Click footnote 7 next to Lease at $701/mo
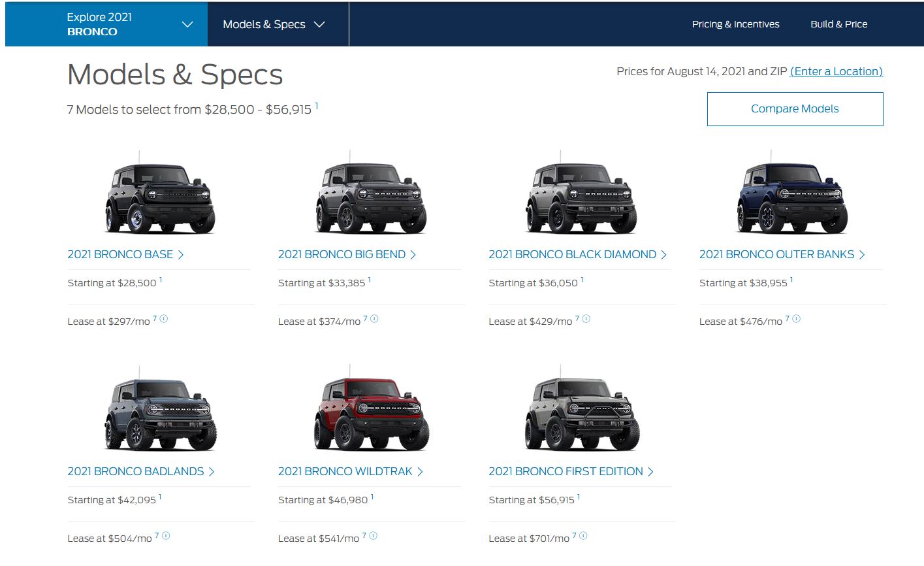 click(x=575, y=535)
